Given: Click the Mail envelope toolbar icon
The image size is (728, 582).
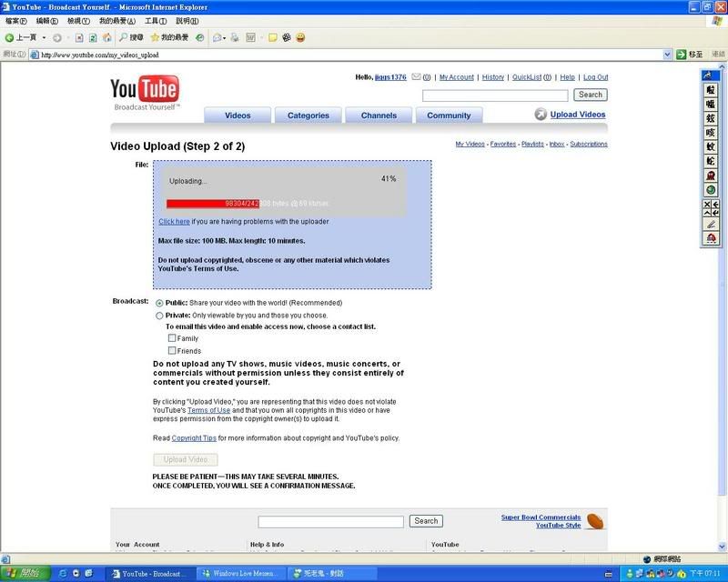Looking at the screenshot, I should click(x=217, y=37).
